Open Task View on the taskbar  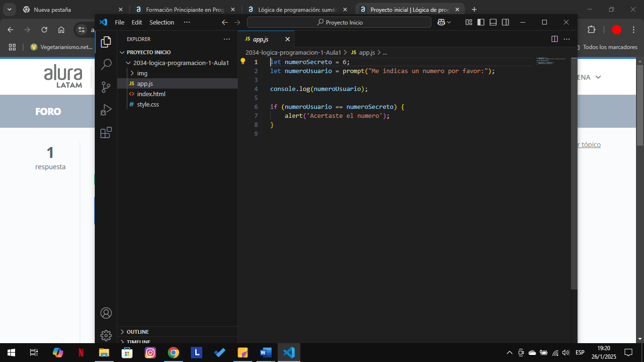34,353
